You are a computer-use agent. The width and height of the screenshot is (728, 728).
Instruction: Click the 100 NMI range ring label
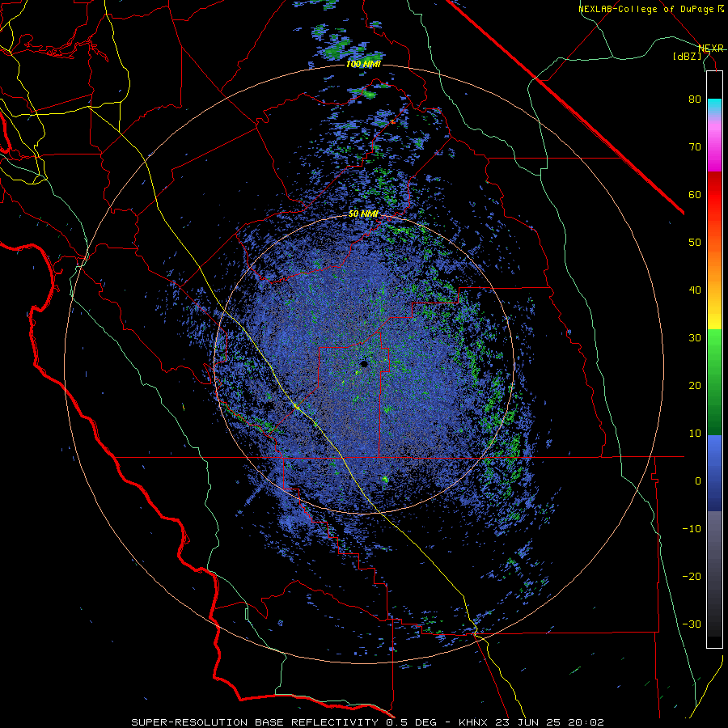363,64
